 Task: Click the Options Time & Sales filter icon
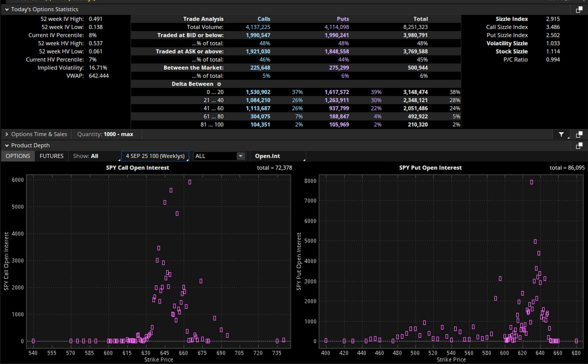[561, 134]
